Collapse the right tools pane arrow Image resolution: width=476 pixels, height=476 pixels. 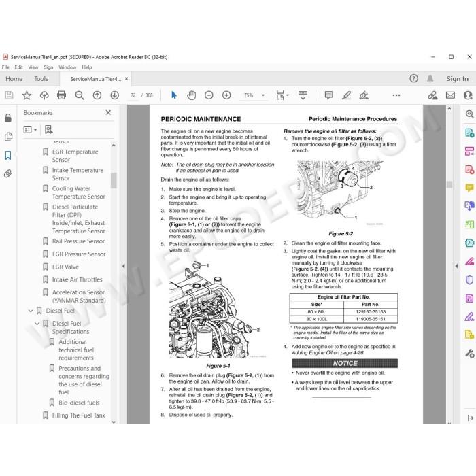(x=456, y=266)
